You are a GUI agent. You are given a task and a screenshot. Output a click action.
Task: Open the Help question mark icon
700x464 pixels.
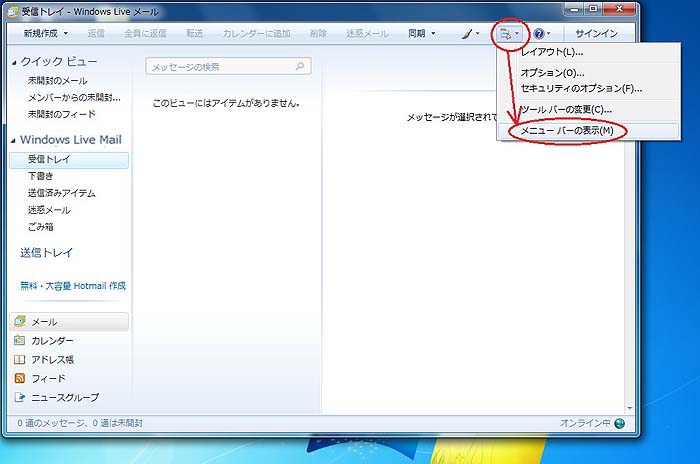coord(541,34)
